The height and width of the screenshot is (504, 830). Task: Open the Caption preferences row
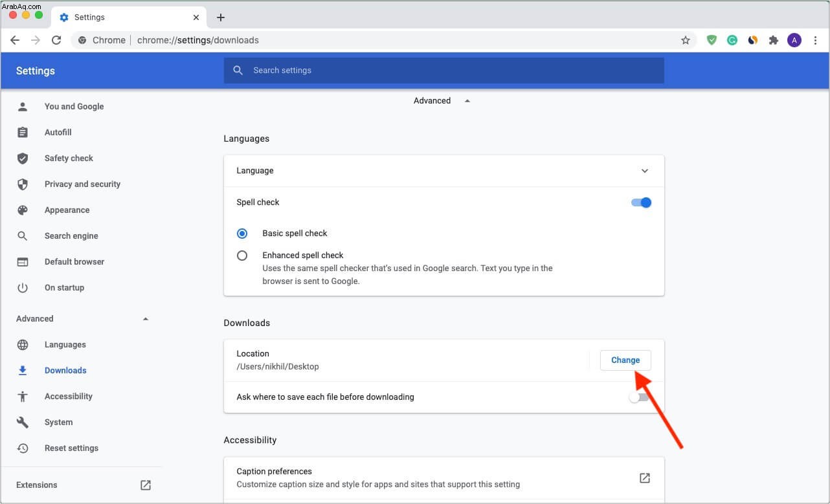(x=444, y=478)
